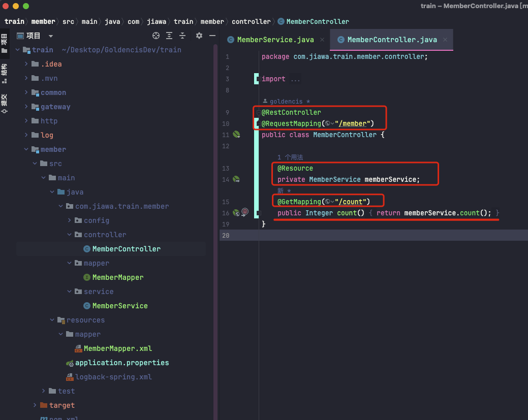Screen dimensions: 528x420
Task: Collapse the member module folder
Action: 26,149
